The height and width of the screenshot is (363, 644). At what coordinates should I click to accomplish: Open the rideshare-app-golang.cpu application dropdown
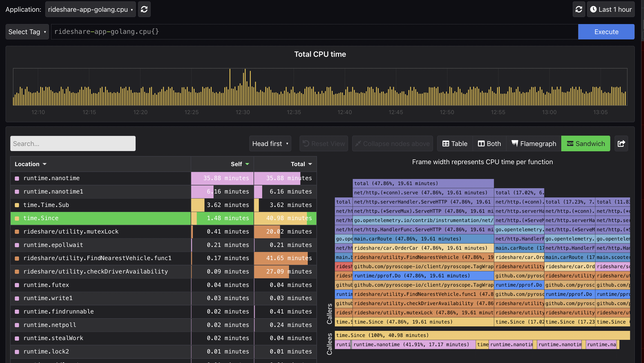click(x=90, y=9)
